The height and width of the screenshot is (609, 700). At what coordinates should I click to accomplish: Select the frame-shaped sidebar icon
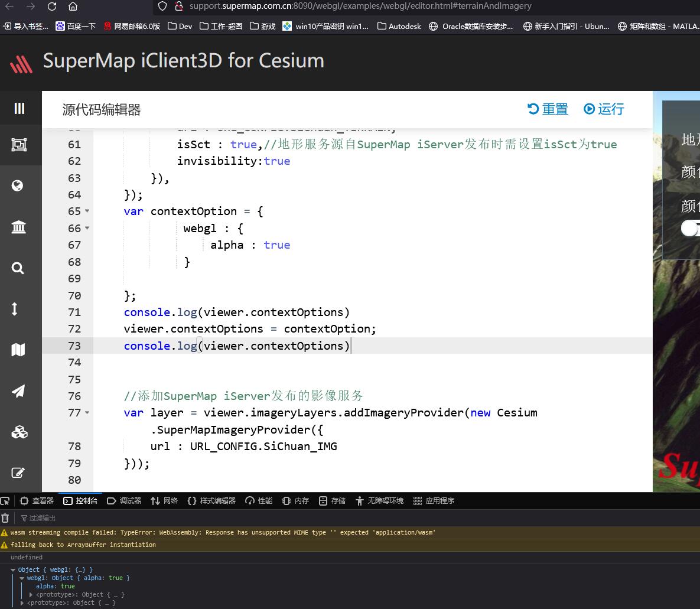19,145
